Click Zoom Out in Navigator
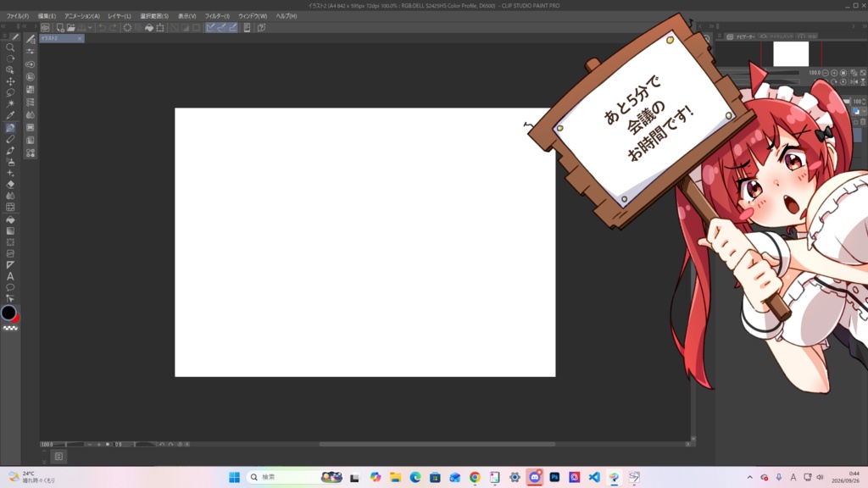The image size is (868, 488). [826, 73]
